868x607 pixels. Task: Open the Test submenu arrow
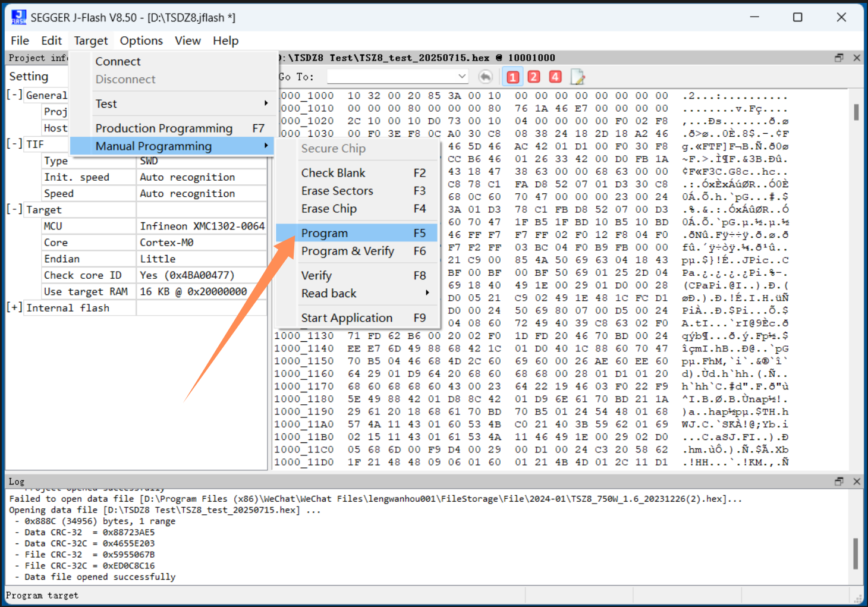pos(266,103)
